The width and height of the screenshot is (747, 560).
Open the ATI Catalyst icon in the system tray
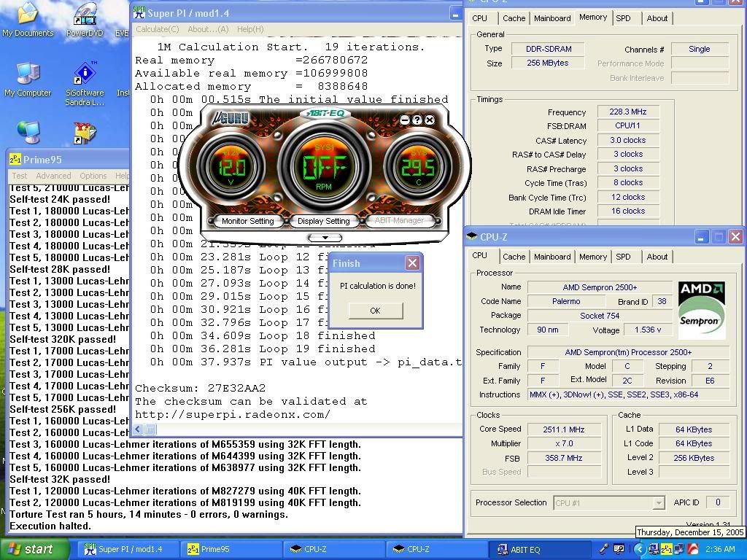click(693, 549)
